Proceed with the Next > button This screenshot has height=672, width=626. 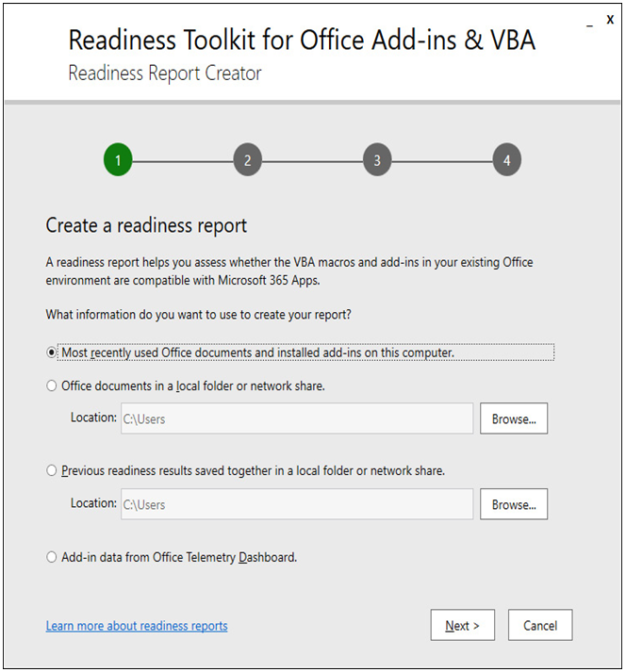463,625
